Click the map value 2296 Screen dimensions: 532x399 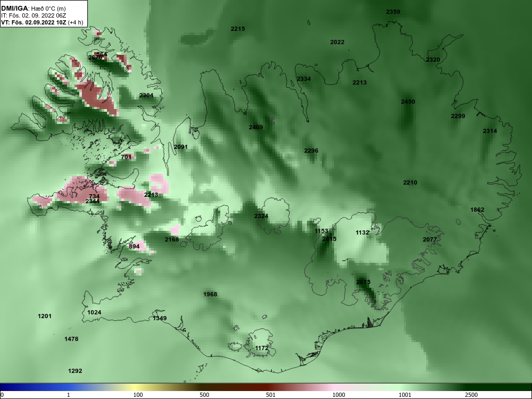point(311,151)
